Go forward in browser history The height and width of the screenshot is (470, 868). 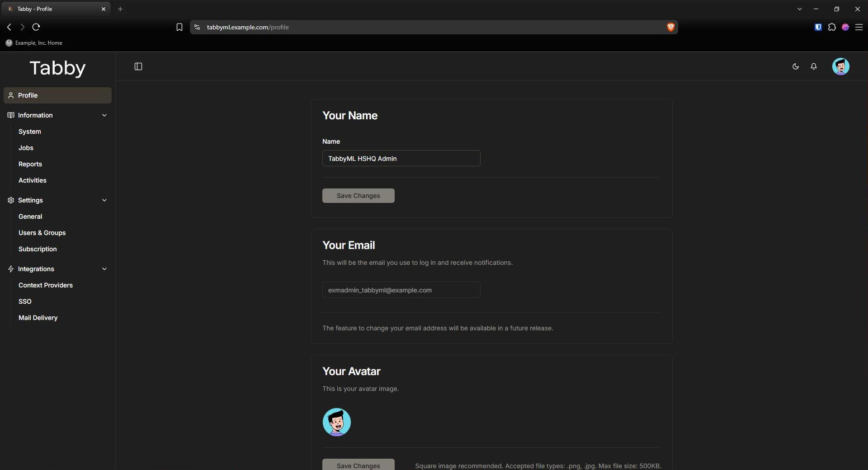(x=22, y=27)
